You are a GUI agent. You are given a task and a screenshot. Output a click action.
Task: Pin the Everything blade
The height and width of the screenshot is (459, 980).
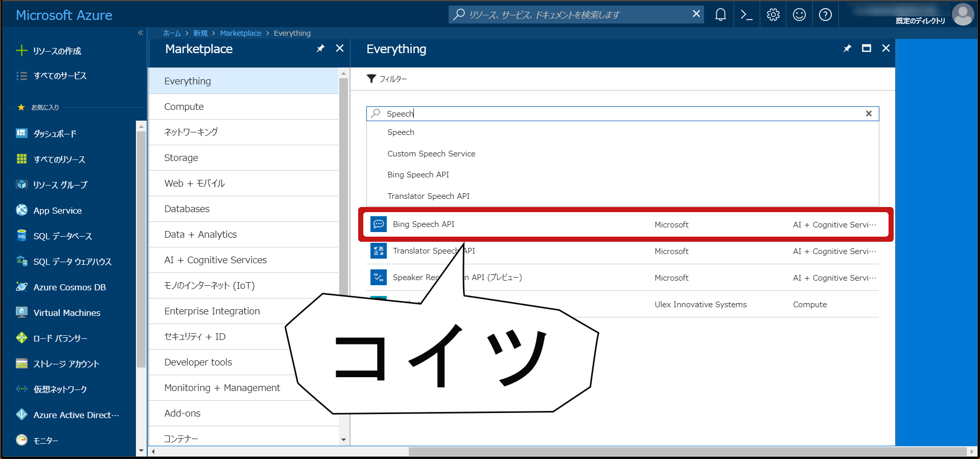coord(847,49)
